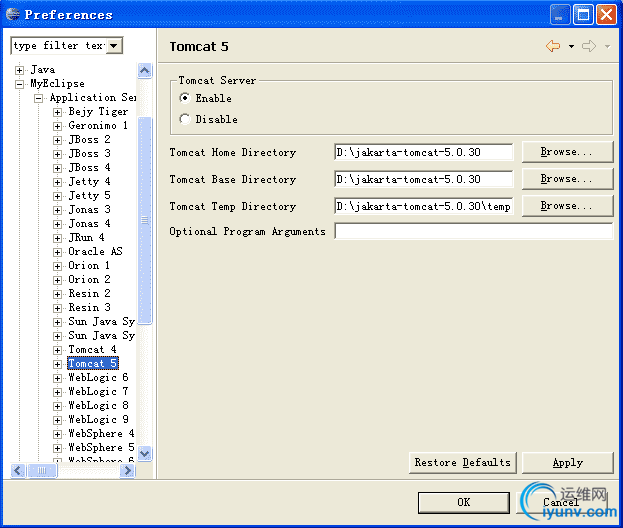623x528 pixels.
Task: Browse for the Tomcat Temp Directory
Action: pos(567,206)
